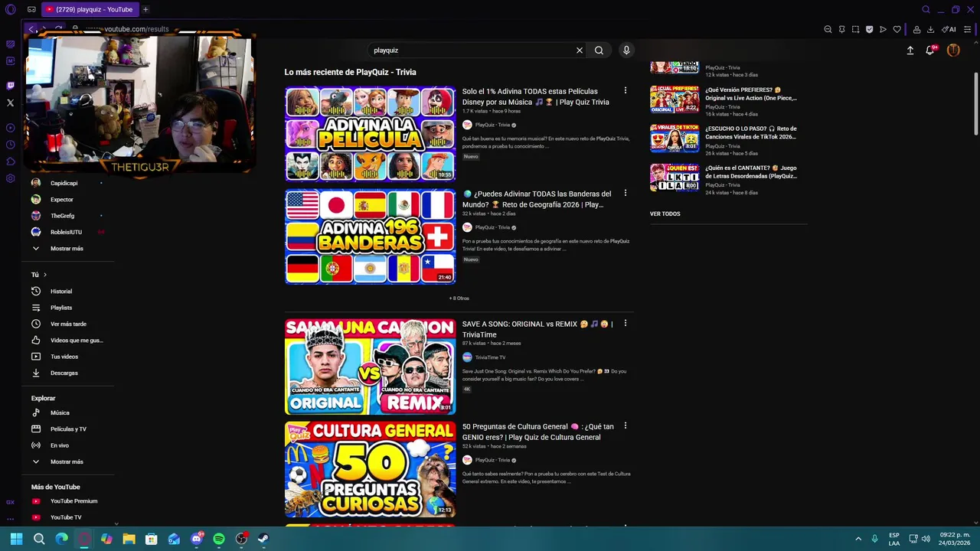
Task: Open the ad blocker shield icon
Action: (x=869, y=29)
